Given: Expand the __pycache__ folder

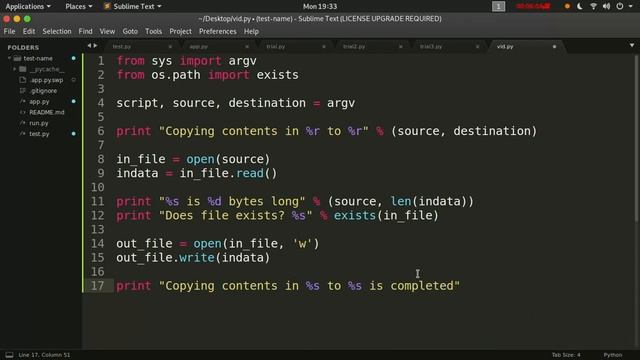Looking at the screenshot, I should (x=15, y=69).
